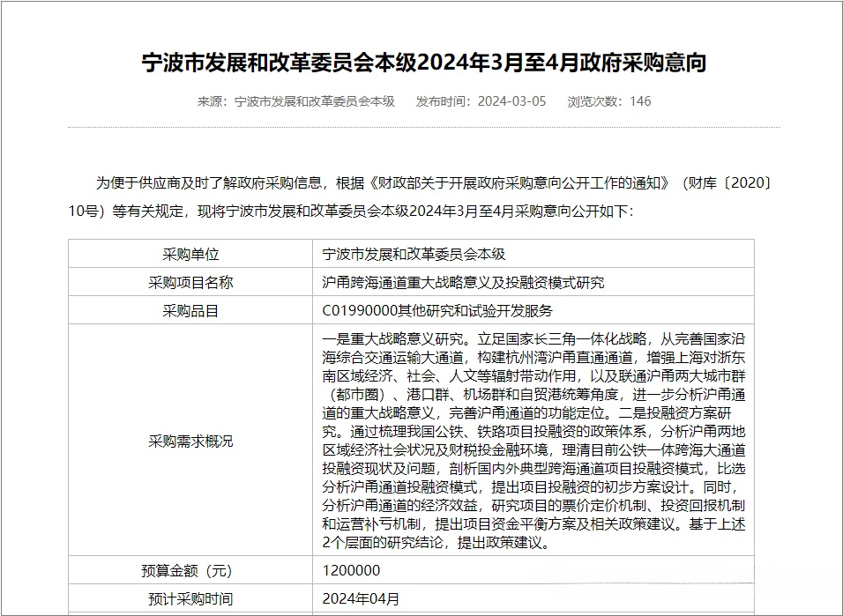The width and height of the screenshot is (843, 616).
Task: Click the 来源 source text under the title
Action: coord(295,101)
